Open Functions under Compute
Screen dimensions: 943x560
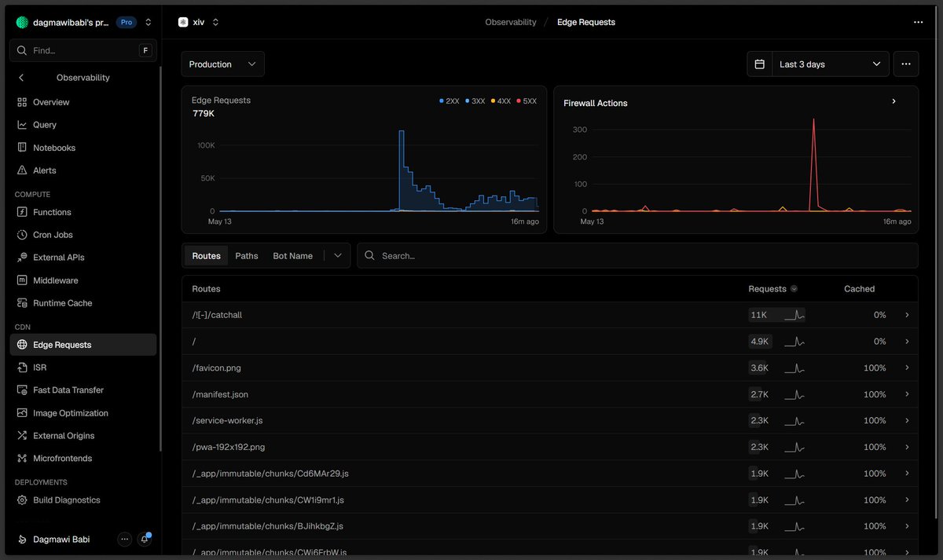click(83, 212)
